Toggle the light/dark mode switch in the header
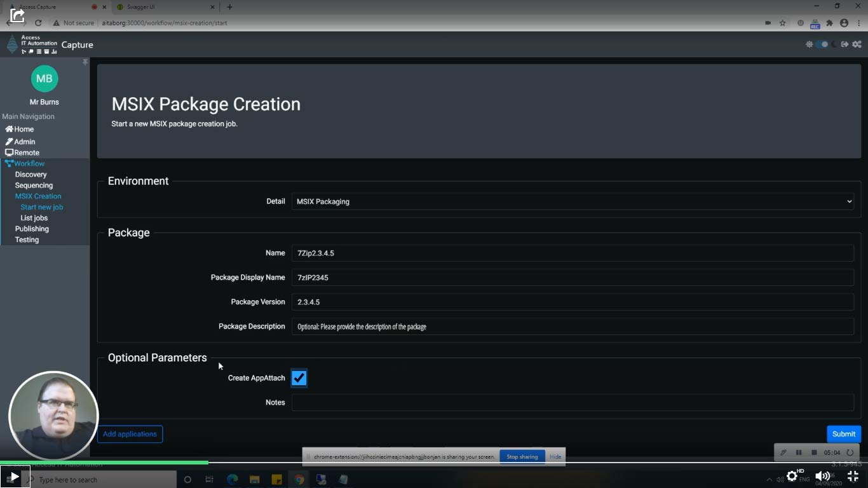 click(821, 44)
